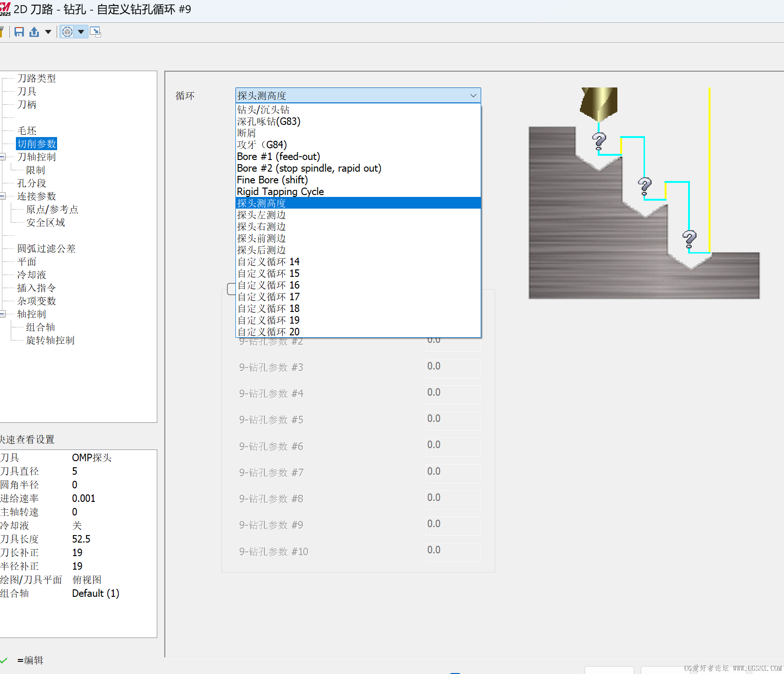784x674 pixels.
Task: Choose 自定义循环 20 entry
Action: (x=358, y=332)
